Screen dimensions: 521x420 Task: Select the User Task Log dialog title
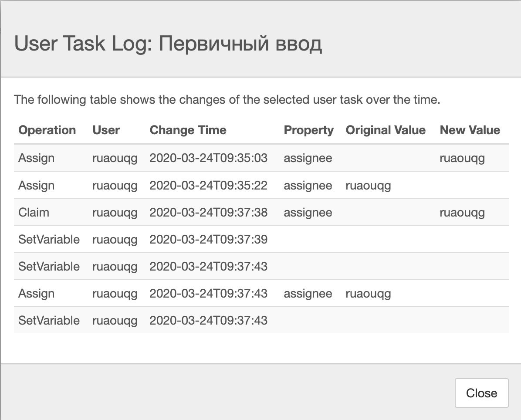point(168,44)
